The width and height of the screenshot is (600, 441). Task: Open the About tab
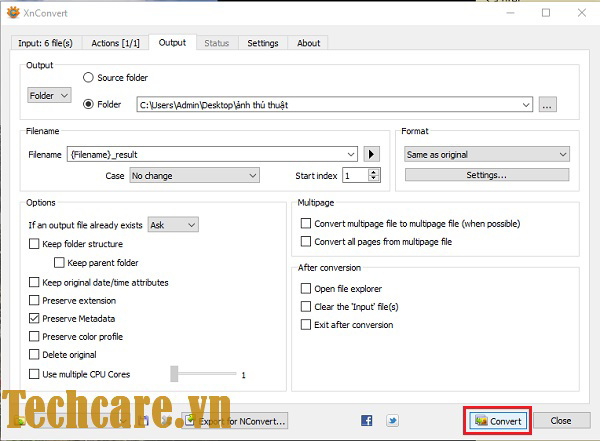(x=308, y=43)
